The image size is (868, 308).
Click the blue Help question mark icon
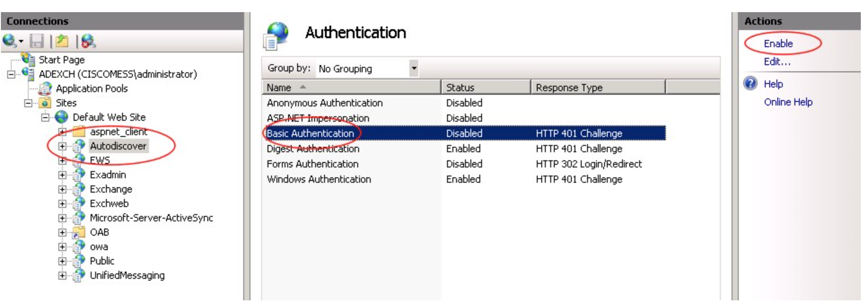point(750,84)
